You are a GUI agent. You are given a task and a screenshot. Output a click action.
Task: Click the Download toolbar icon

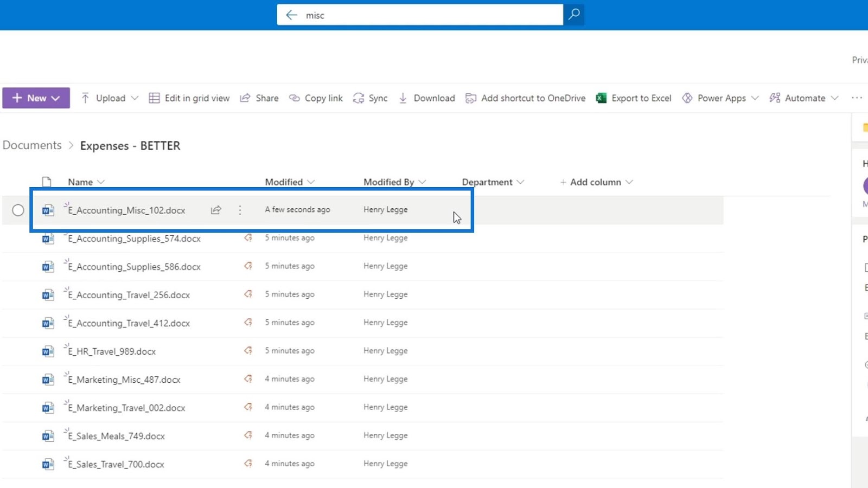403,98
